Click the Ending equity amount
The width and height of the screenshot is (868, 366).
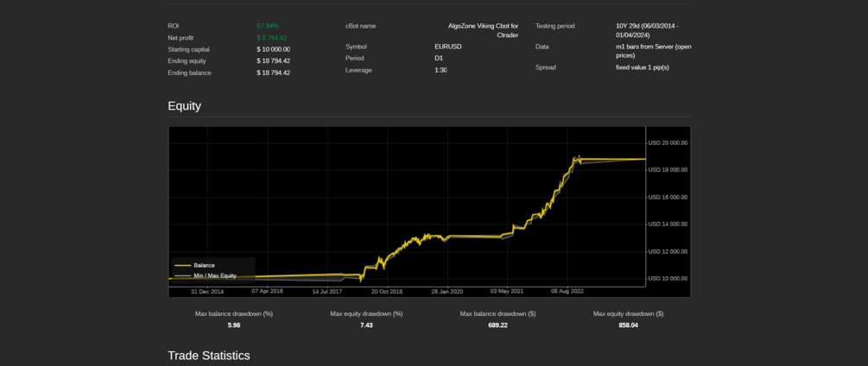274,60
